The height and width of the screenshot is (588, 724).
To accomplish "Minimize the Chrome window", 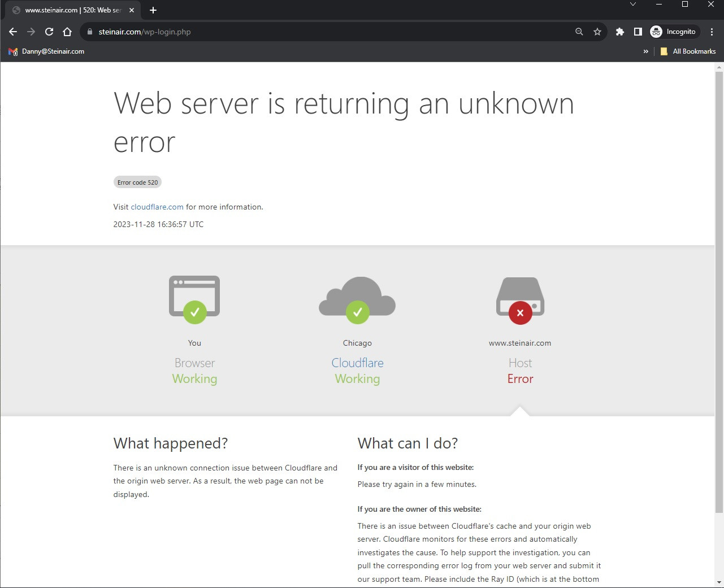I will coord(659,5).
